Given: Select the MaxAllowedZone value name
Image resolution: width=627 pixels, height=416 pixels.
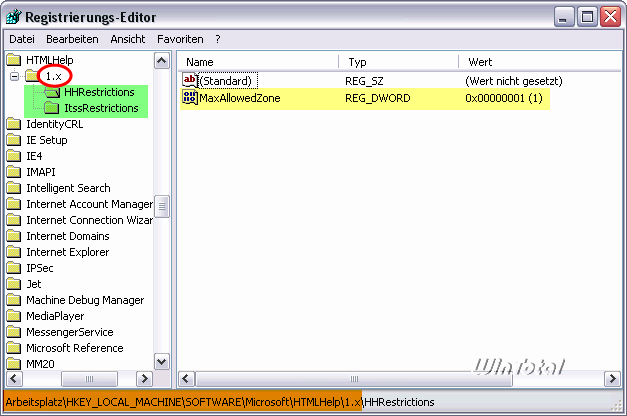Looking at the screenshot, I should point(240,98).
